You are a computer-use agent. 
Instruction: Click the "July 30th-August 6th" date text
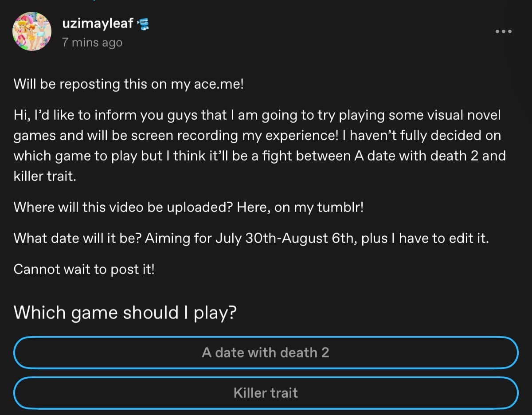285,239
